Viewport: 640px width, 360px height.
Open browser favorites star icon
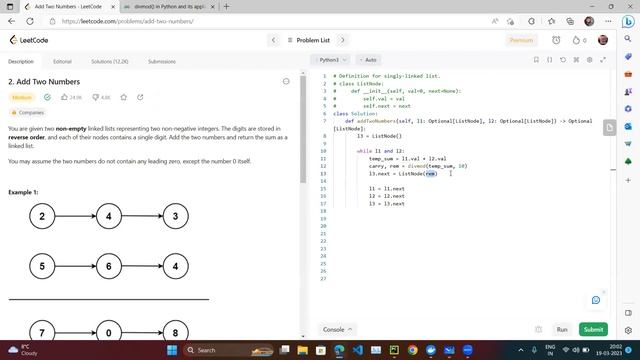click(551, 21)
